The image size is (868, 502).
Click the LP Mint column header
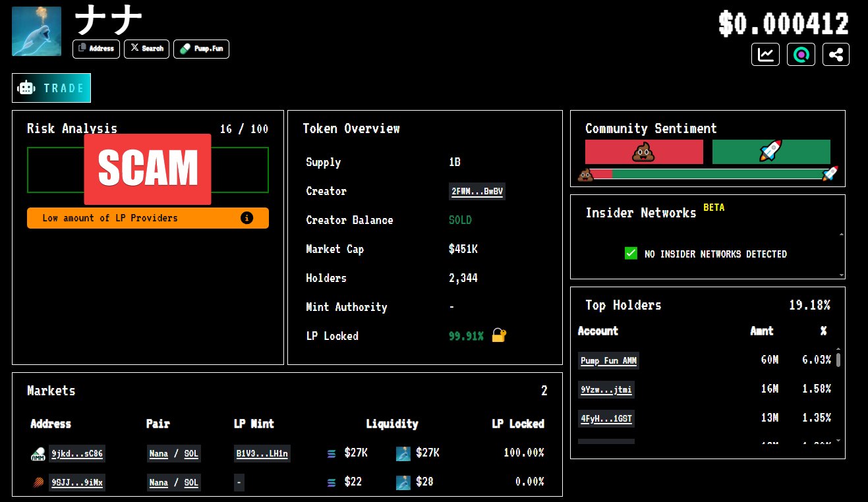click(x=254, y=424)
